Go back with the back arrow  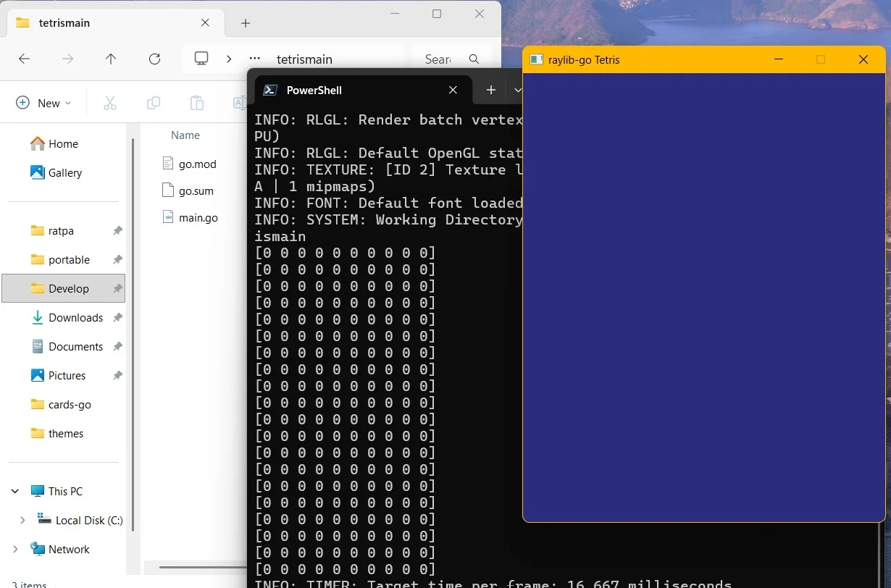tap(24, 59)
